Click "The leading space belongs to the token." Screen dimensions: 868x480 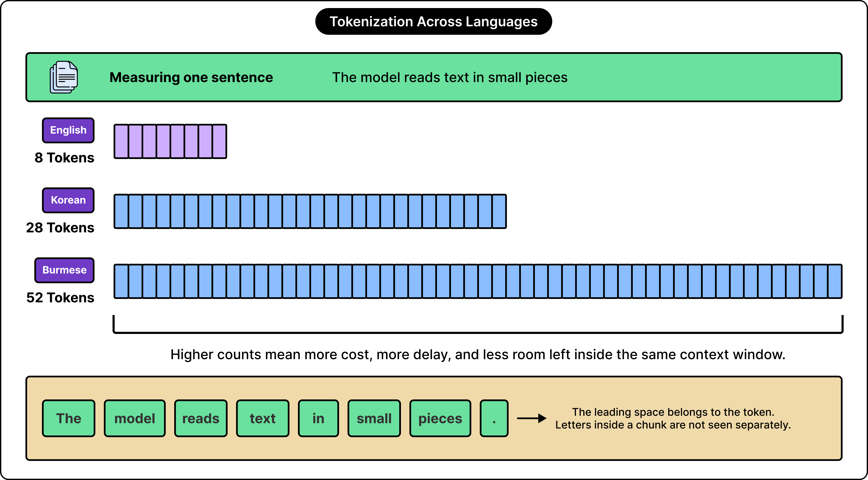point(673,412)
